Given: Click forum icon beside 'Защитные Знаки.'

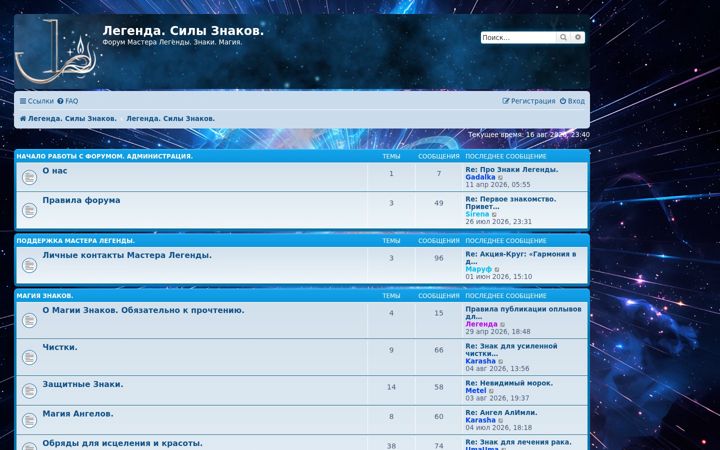Looking at the screenshot, I should (29, 391).
